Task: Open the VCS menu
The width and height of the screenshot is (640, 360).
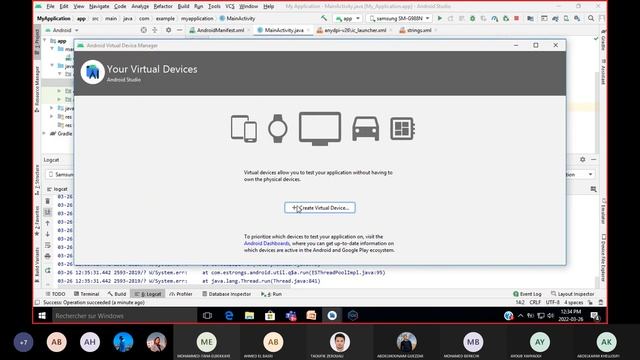Action: point(230,7)
